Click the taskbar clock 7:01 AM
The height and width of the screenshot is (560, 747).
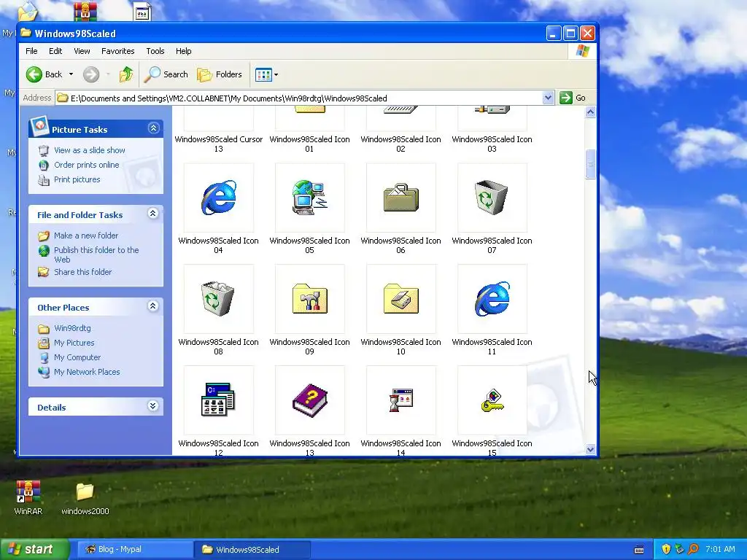[x=720, y=549]
